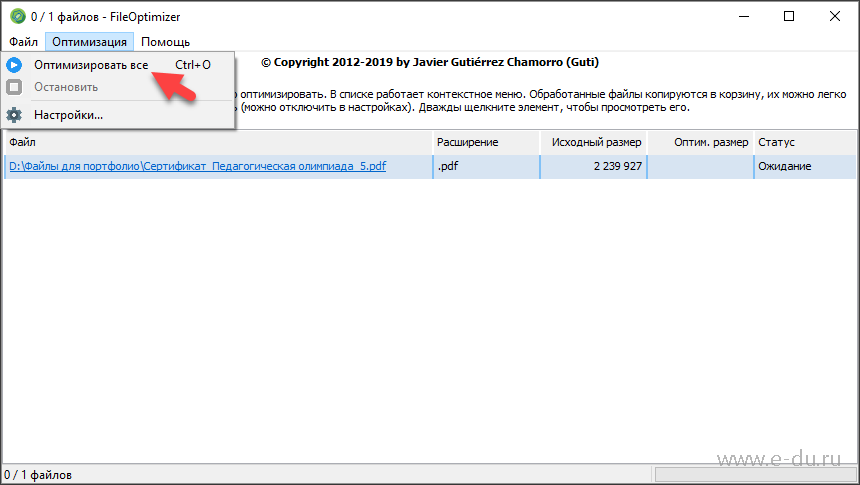Choose Оптимизировать все menu entry
This screenshot has height=485, width=860.
(118, 65)
